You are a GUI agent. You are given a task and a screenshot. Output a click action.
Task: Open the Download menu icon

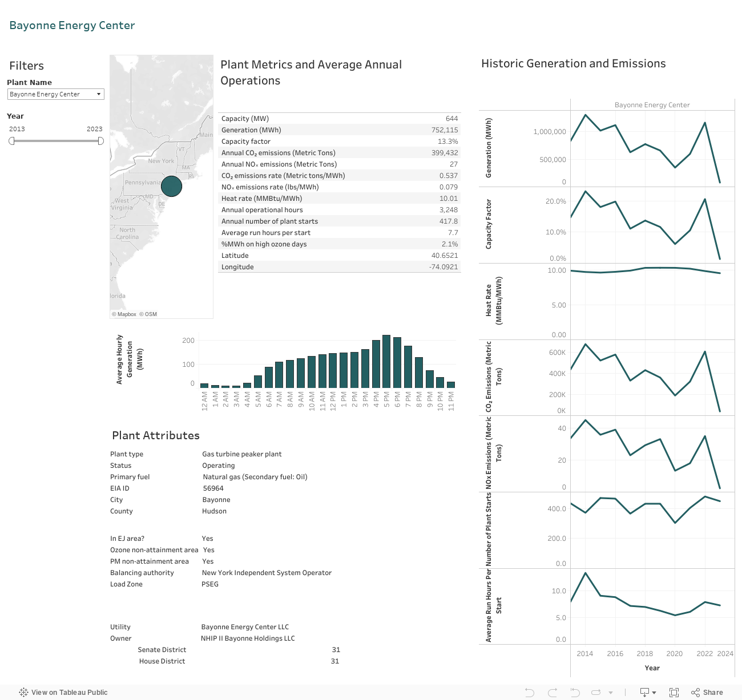pyautogui.click(x=648, y=693)
